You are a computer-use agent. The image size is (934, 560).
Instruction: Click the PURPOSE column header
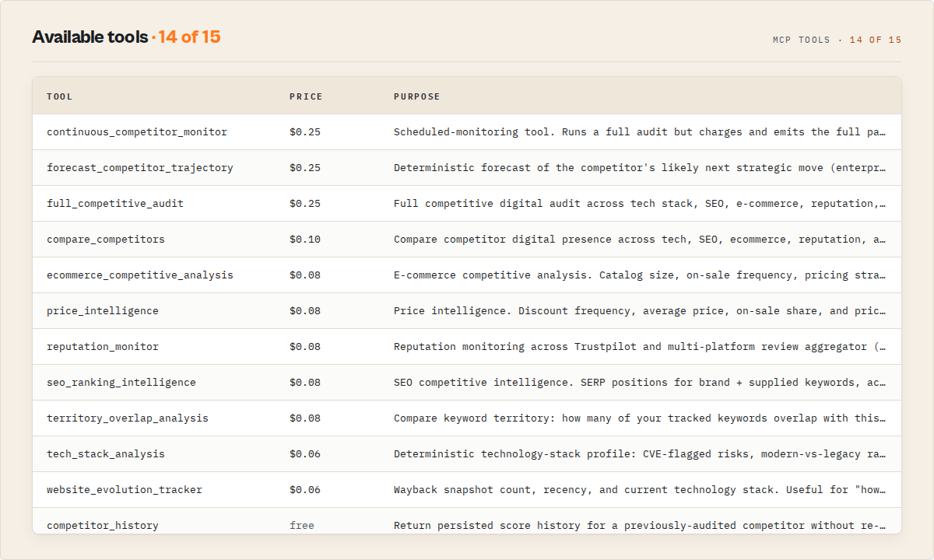click(417, 97)
